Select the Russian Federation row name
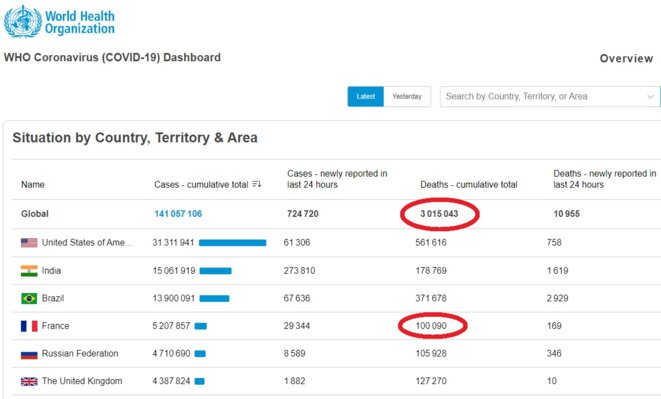Screen dimensions: 661x399 click(80, 353)
